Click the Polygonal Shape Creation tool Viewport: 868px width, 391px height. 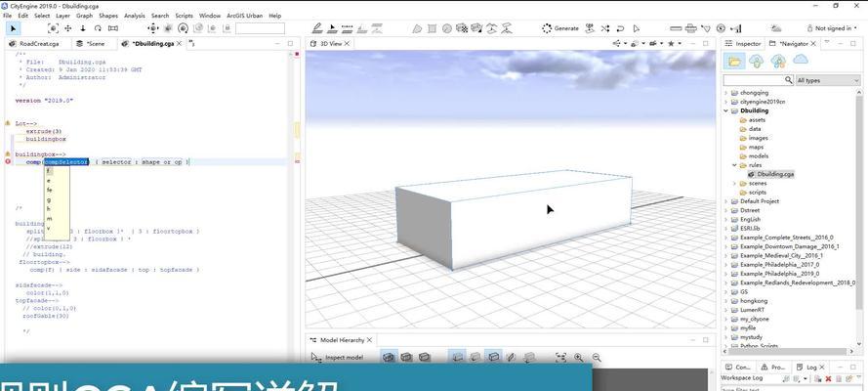point(417,28)
